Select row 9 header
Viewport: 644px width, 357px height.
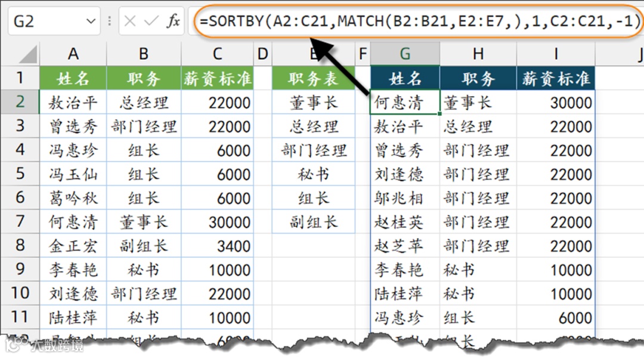coord(20,269)
